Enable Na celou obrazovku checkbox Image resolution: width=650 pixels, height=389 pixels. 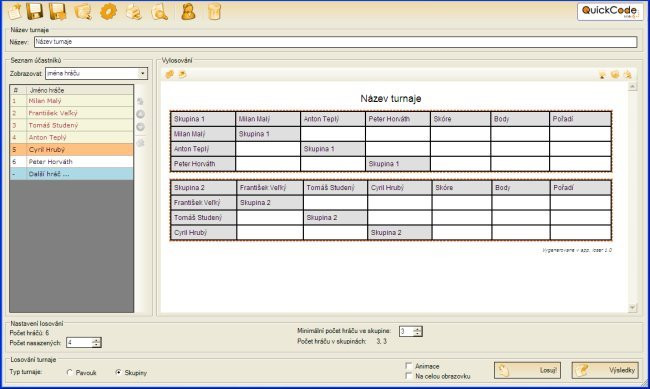pyautogui.click(x=409, y=376)
